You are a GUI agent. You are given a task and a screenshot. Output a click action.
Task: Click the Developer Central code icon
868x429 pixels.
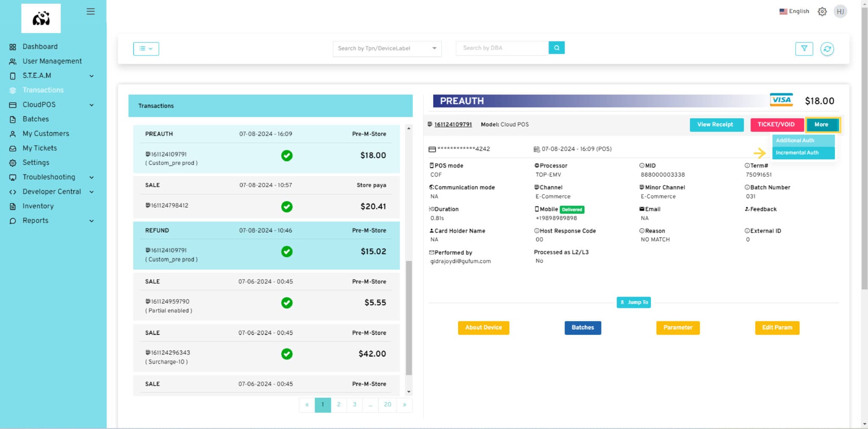[13, 192]
